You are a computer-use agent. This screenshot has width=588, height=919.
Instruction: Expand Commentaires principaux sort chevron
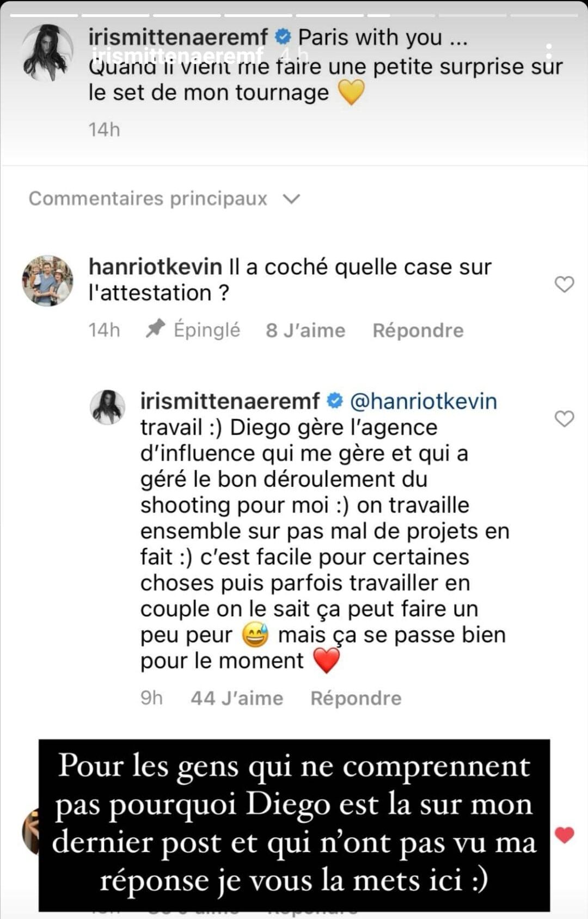pos(292,199)
